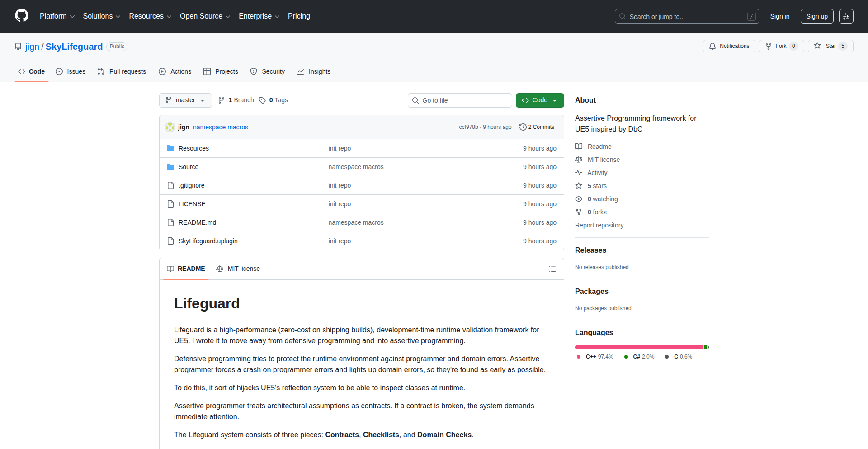Open the Resources menu dropdown
The height and width of the screenshot is (449, 868).
tap(150, 16)
